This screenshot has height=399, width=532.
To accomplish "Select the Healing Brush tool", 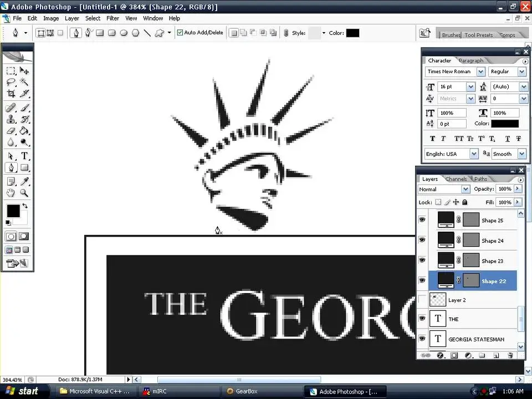I will (x=11, y=108).
